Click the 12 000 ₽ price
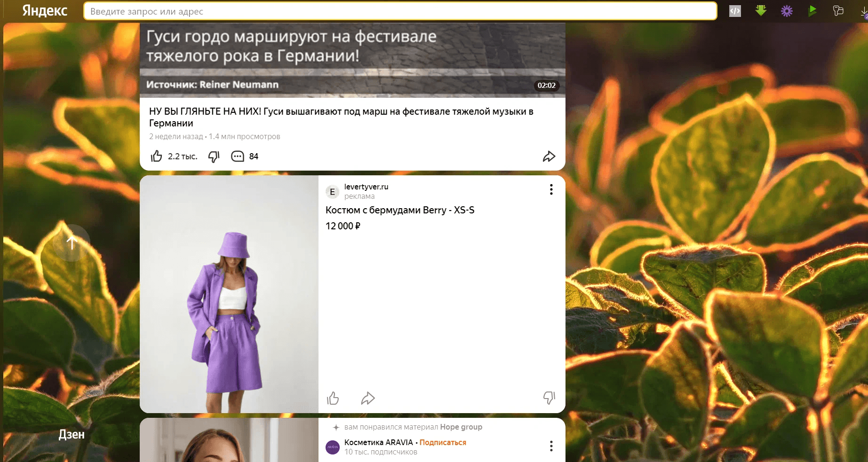This screenshot has width=868, height=462. pyautogui.click(x=343, y=226)
